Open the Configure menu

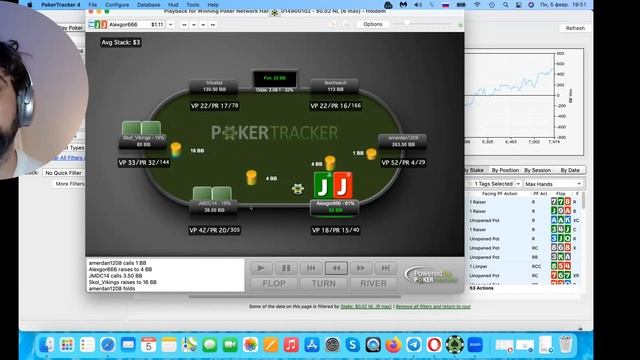(117, 5)
